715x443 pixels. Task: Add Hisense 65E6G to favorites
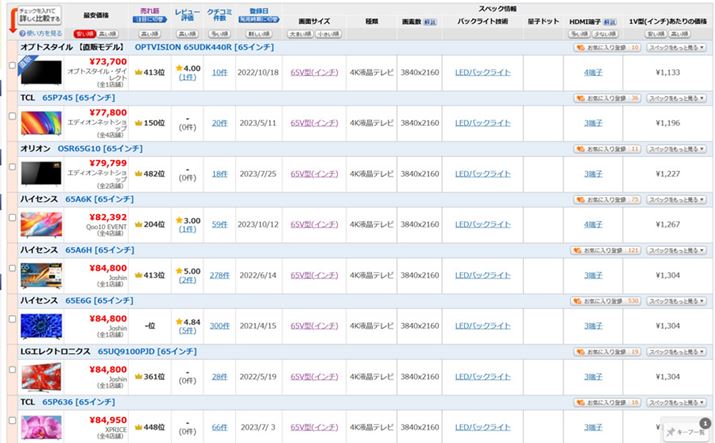coord(607,299)
